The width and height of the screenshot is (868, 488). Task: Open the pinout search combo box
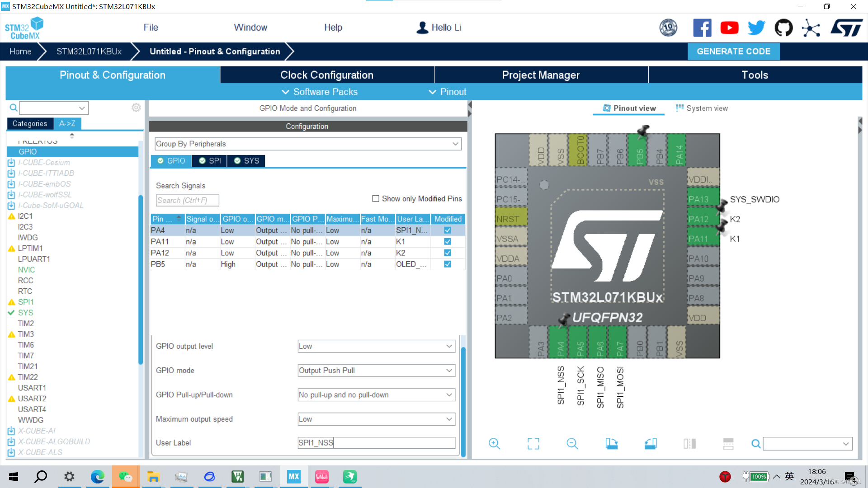[x=807, y=444]
